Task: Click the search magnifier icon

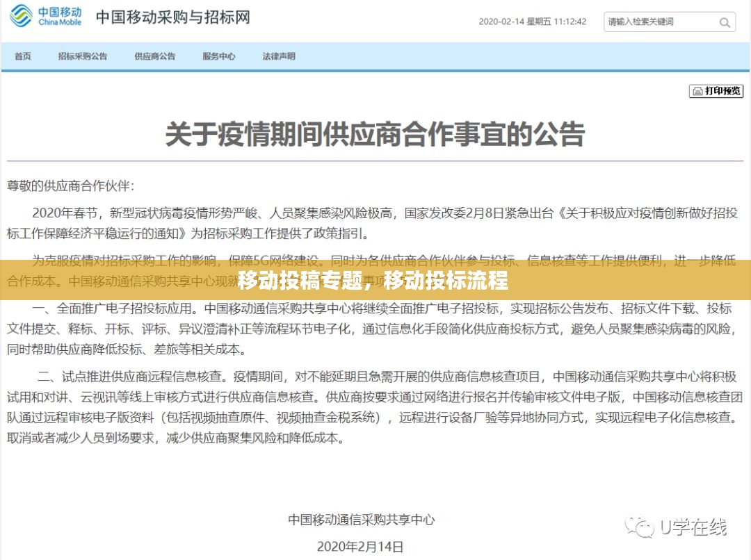Action: point(725,22)
